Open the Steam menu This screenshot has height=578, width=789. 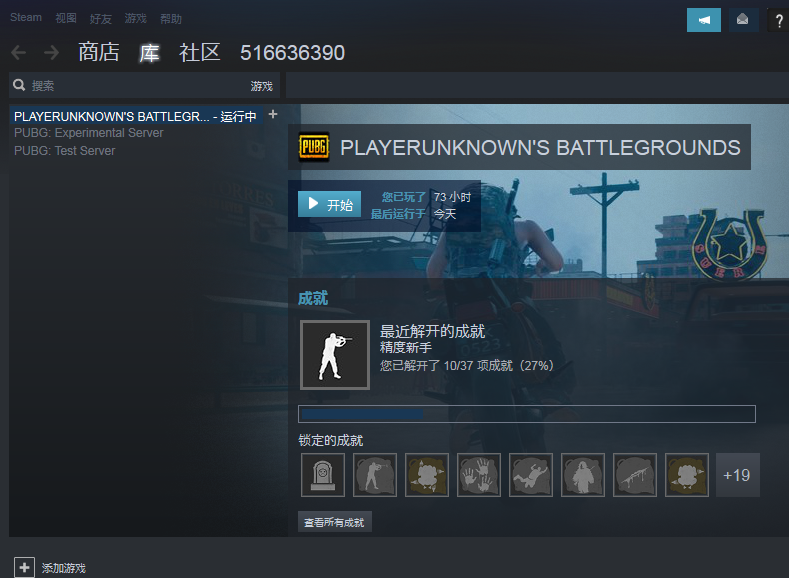(26, 18)
